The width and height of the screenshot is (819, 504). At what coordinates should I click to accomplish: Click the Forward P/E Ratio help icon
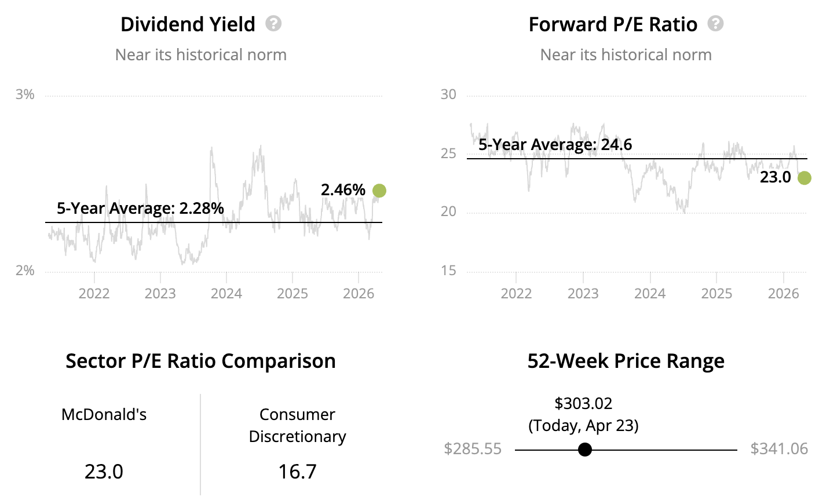pyautogui.click(x=715, y=24)
